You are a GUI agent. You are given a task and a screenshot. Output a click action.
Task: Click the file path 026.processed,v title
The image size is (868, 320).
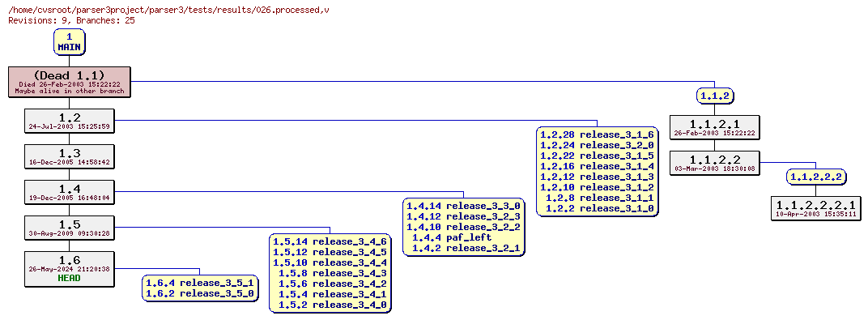(169, 10)
